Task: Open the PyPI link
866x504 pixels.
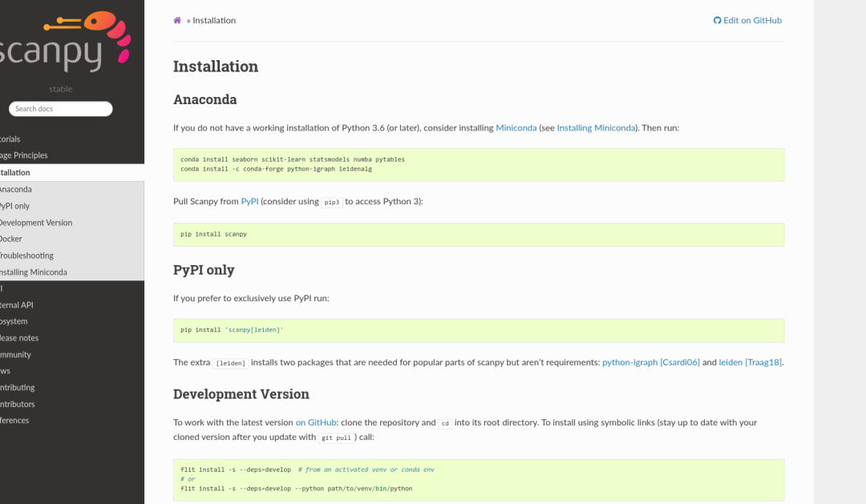Action: 249,201
